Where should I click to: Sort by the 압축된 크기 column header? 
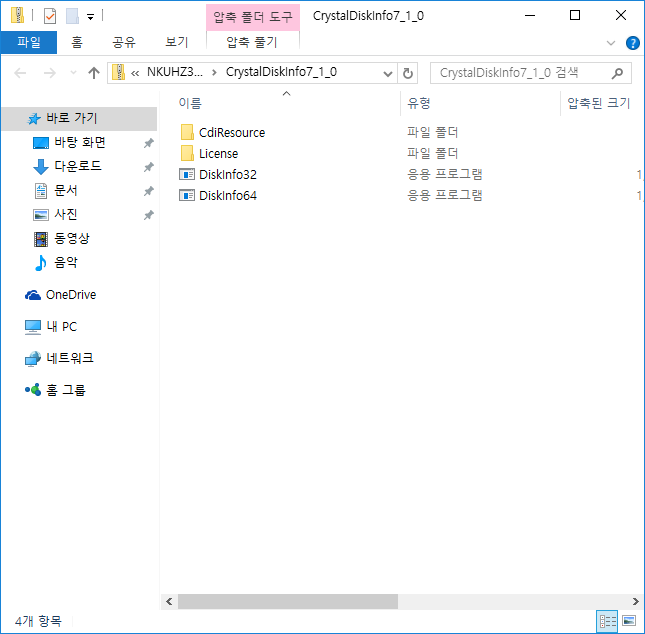point(599,103)
